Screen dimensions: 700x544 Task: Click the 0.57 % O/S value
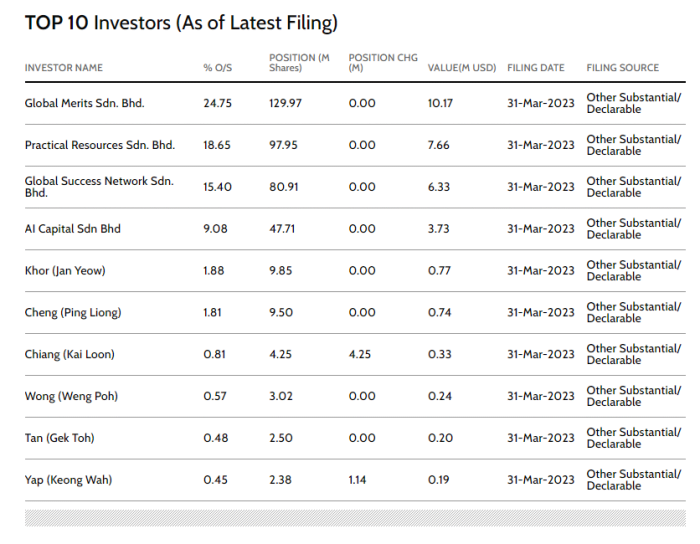(215, 396)
